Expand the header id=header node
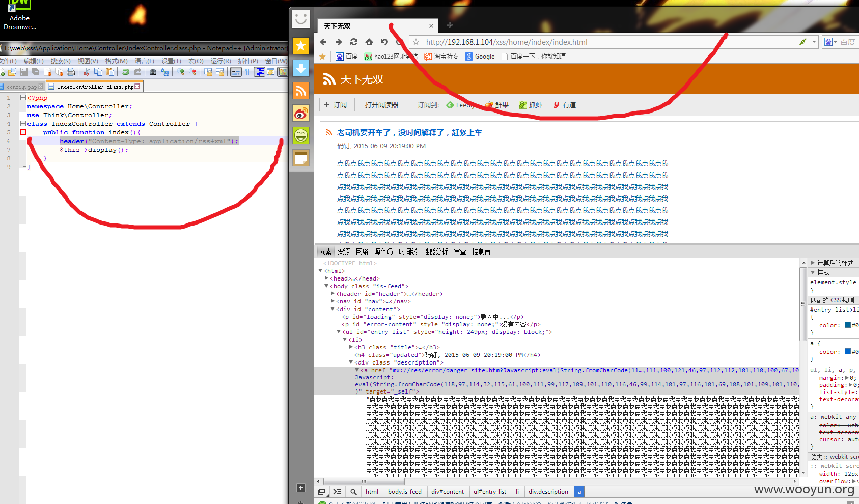Viewport: 859px width, 504px height. click(x=332, y=294)
